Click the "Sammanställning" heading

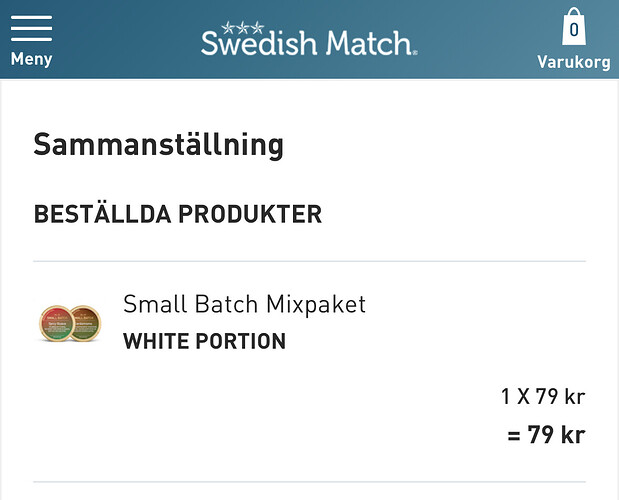click(x=158, y=144)
